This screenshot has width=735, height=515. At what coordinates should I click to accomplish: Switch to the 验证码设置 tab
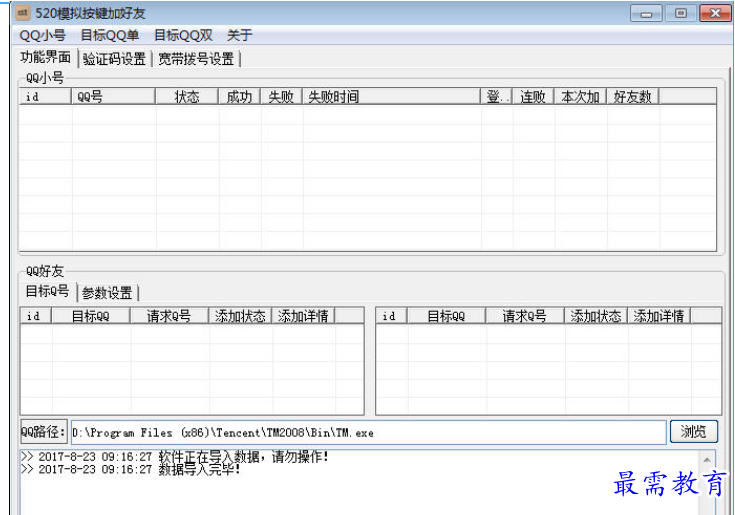[x=114, y=59]
